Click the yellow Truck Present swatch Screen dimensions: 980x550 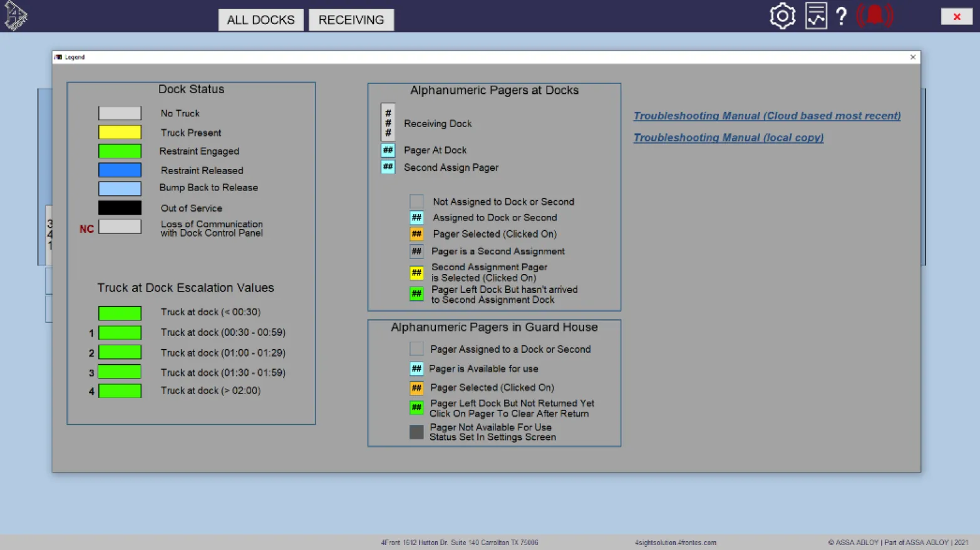[x=120, y=132]
